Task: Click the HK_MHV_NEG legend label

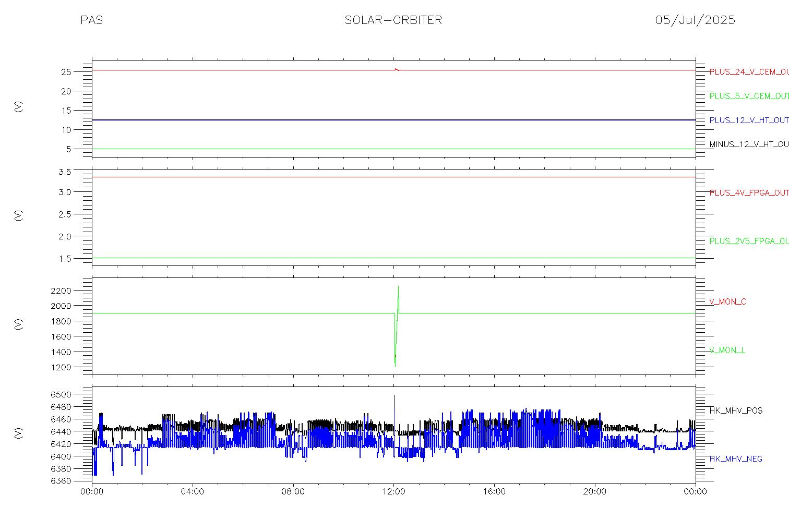Action: coord(736,459)
